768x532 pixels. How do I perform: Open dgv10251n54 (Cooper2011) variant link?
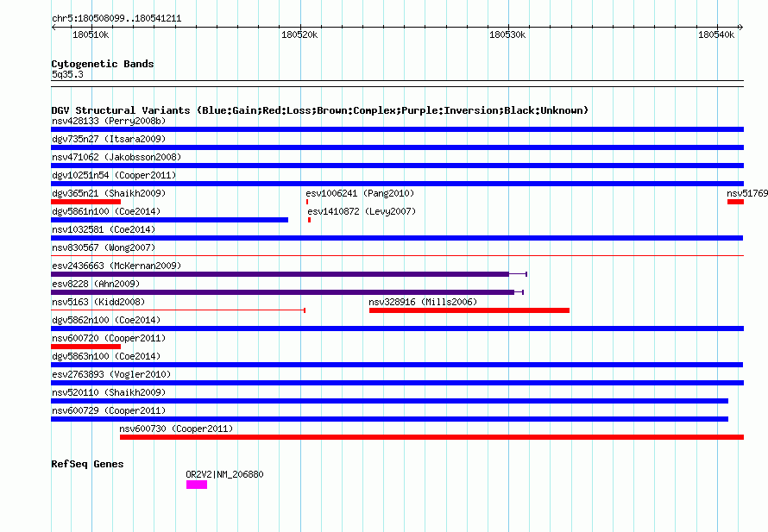(114, 175)
